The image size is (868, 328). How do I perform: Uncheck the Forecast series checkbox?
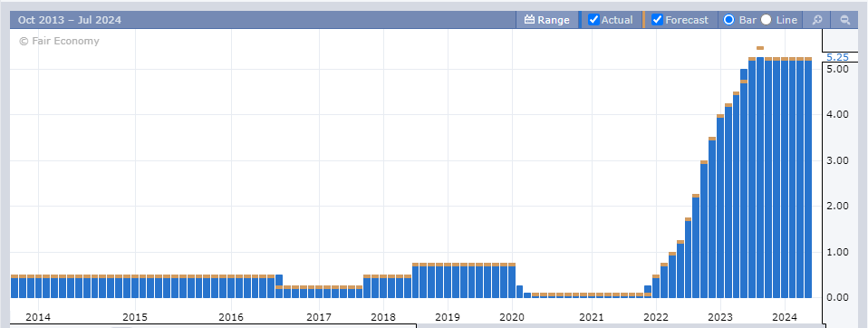click(x=657, y=20)
